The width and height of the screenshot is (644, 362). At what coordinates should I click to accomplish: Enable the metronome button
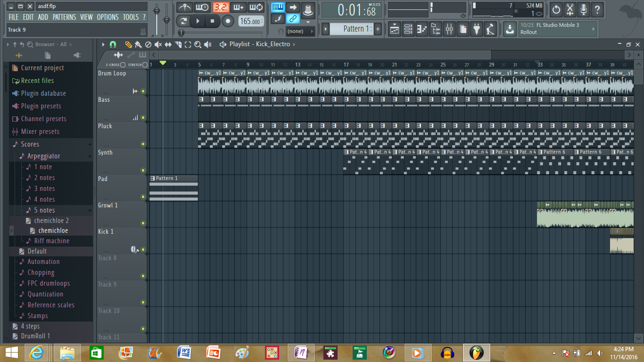[185, 8]
